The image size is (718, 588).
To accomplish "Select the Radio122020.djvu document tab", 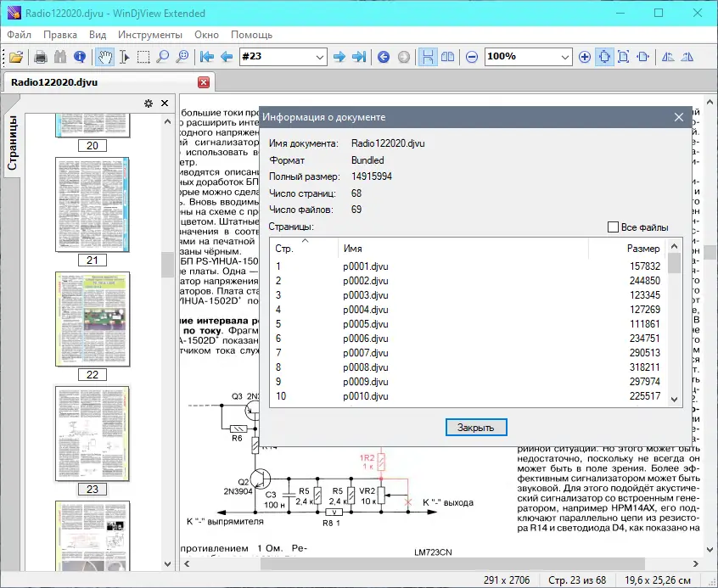I will [x=108, y=82].
